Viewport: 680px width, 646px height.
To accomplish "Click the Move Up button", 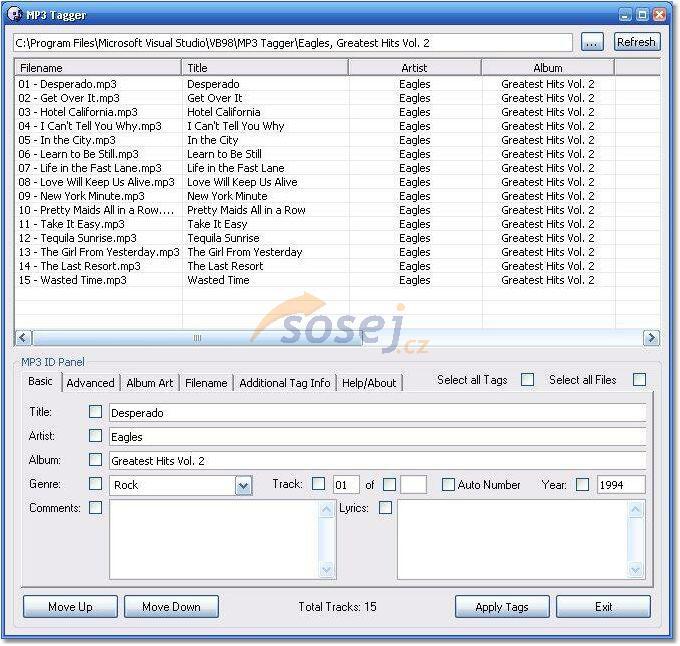I will 70,607.
